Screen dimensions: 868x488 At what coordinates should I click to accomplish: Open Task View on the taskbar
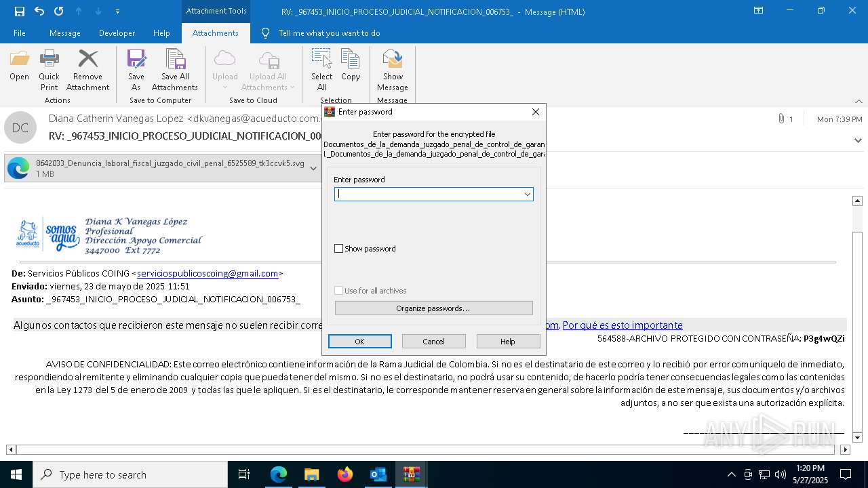[x=244, y=474]
